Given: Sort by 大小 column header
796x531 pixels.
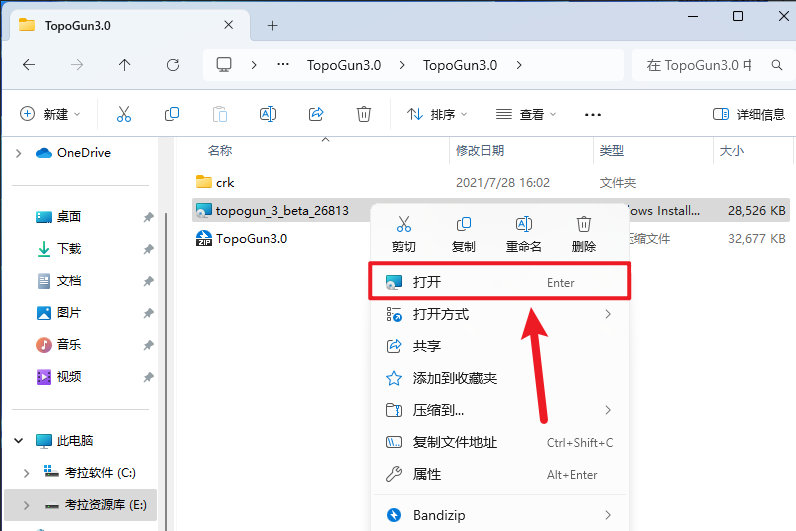Looking at the screenshot, I should click(732, 151).
